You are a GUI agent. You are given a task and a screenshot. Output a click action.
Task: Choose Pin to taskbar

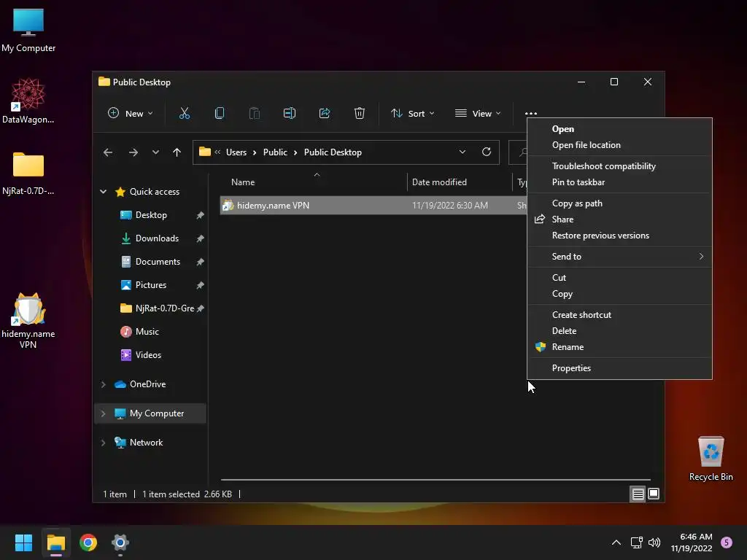coord(619,182)
